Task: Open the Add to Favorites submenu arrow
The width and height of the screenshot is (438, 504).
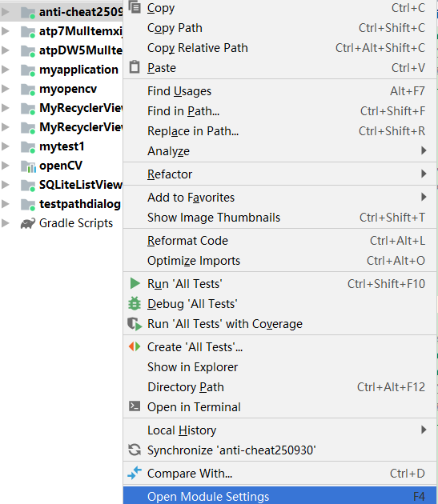Action: (424, 197)
